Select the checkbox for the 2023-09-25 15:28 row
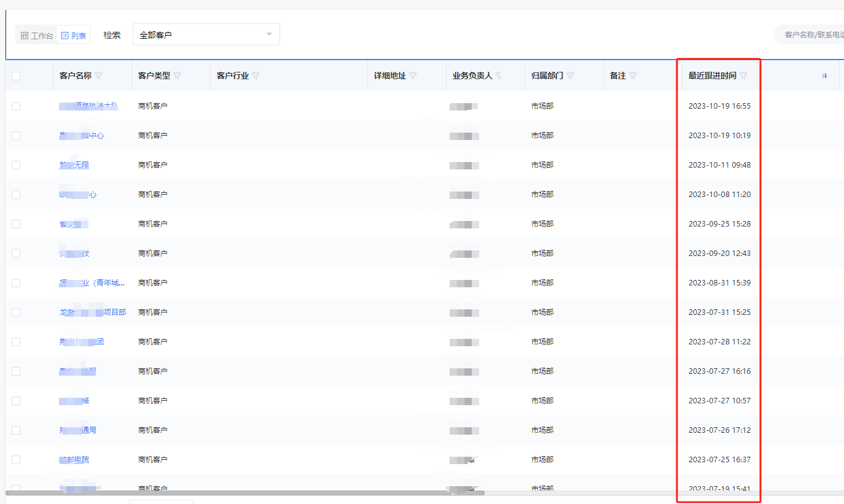The image size is (844, 504). [x=16, y=224]
